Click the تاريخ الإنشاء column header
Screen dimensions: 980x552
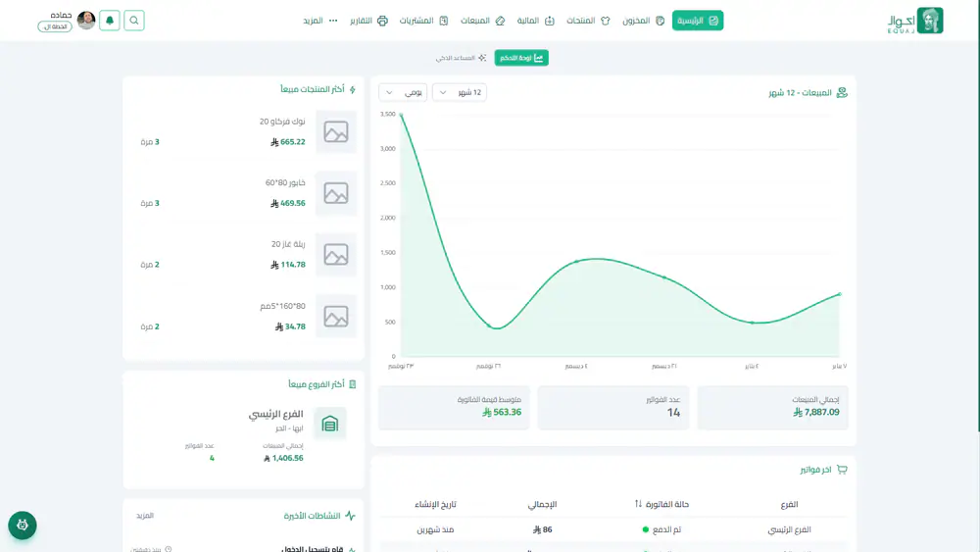[x=436, y=505]
